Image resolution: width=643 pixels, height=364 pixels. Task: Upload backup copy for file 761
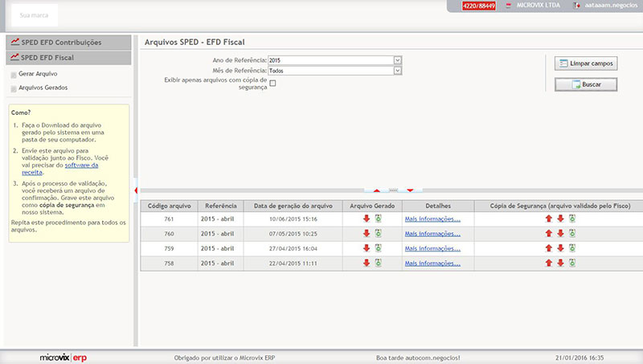point(549,219)
